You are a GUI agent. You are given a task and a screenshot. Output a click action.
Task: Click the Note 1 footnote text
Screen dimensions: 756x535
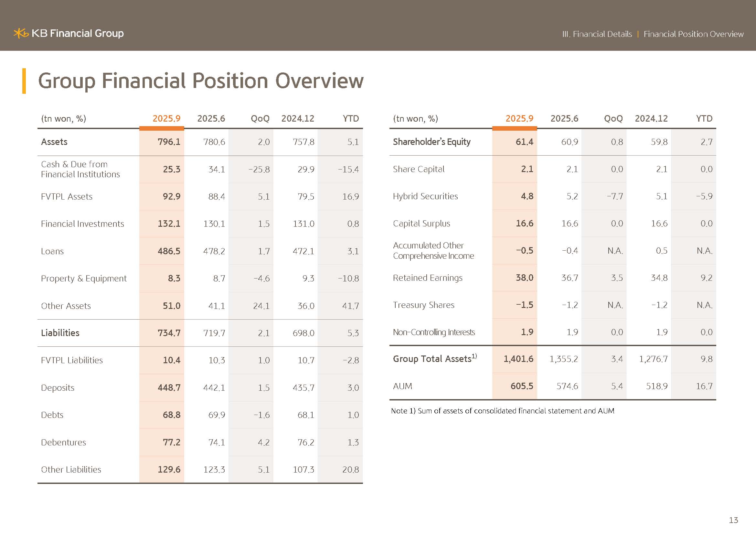[x=503, y=411]
